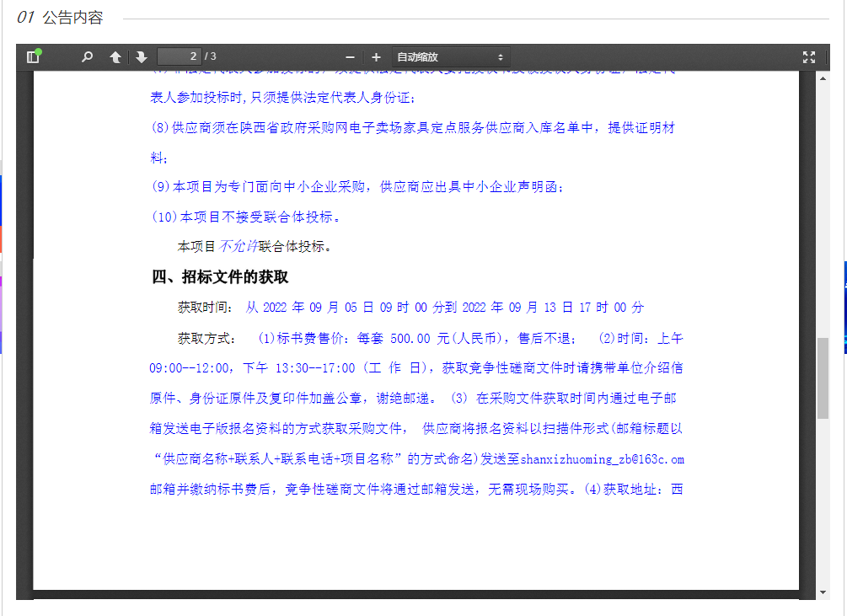Open the find-in-document search tool
This screenshot has height=616, width=847.
87,57
